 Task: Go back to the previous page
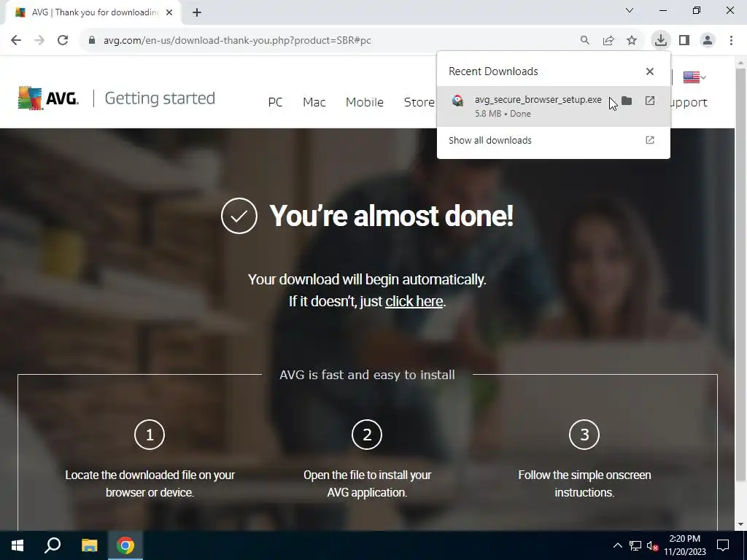pyautogui.click(x=16, y=41)
